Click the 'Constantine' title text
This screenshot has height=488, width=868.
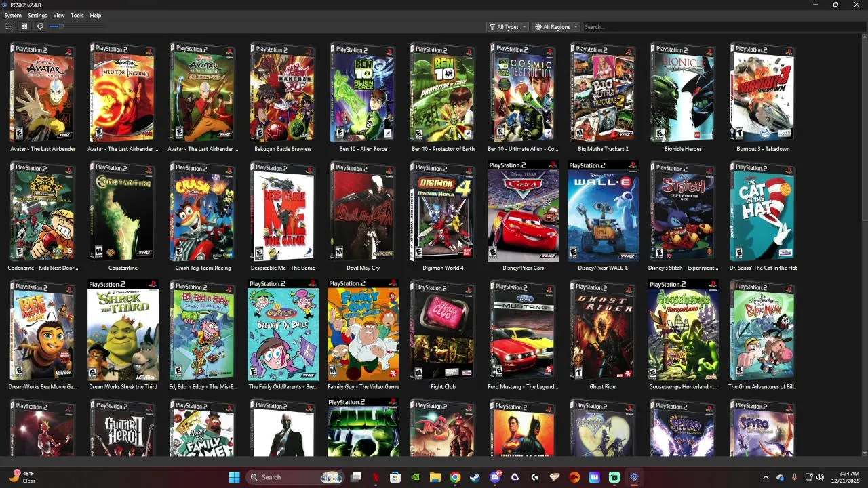pyautogui.click(x=123, y=268)
